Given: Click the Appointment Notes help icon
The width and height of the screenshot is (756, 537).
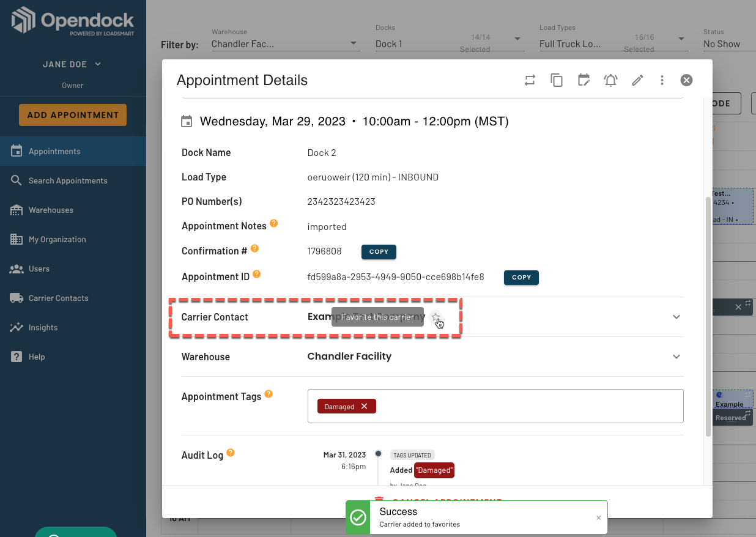Looking at the screenshot, I should 274,224.
